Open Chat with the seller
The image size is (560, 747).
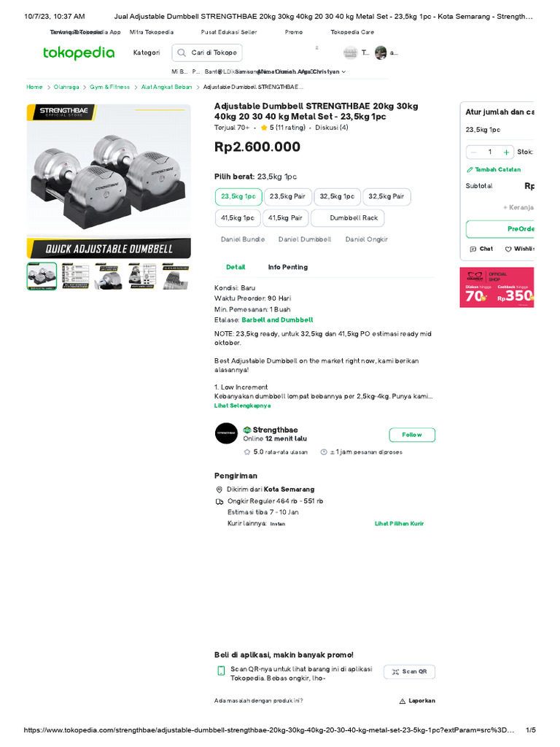pos(481,249)
